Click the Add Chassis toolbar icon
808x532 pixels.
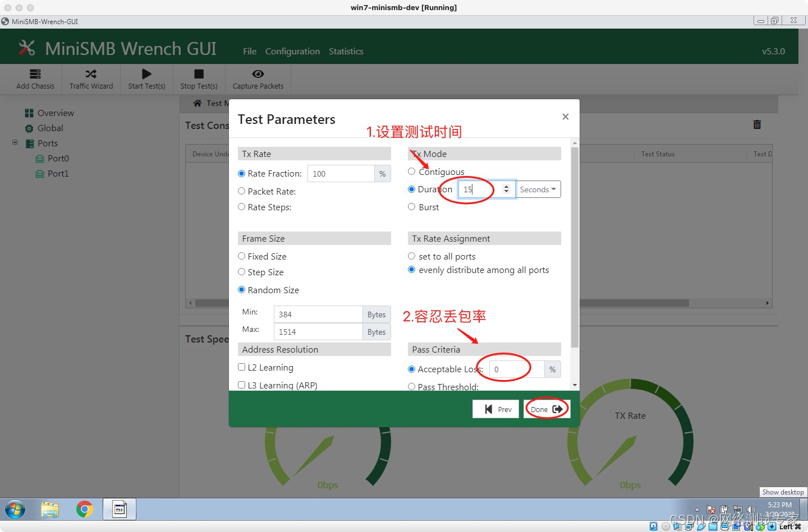pos(35,78)
